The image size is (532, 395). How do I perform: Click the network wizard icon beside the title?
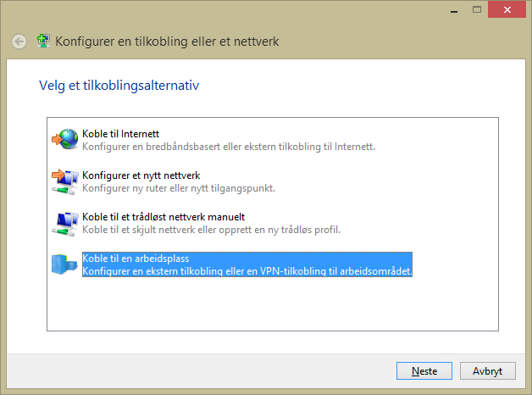44,42
